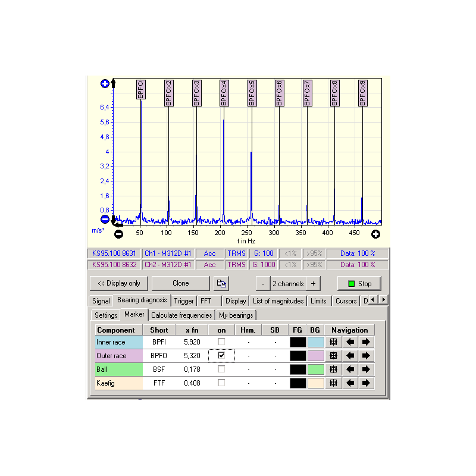476x476 pixels.
Task: Click the Stop button
Action: (359, 284)
